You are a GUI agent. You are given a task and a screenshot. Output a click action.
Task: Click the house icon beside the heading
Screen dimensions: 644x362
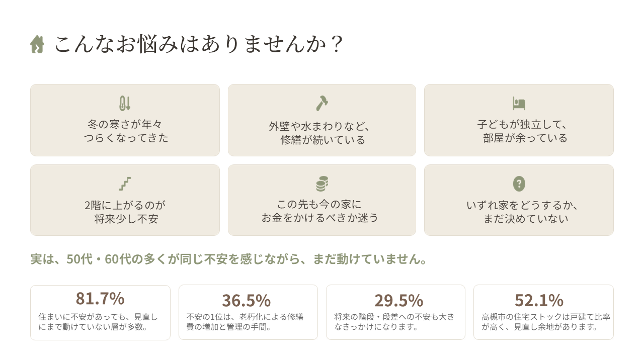(37, 44)
